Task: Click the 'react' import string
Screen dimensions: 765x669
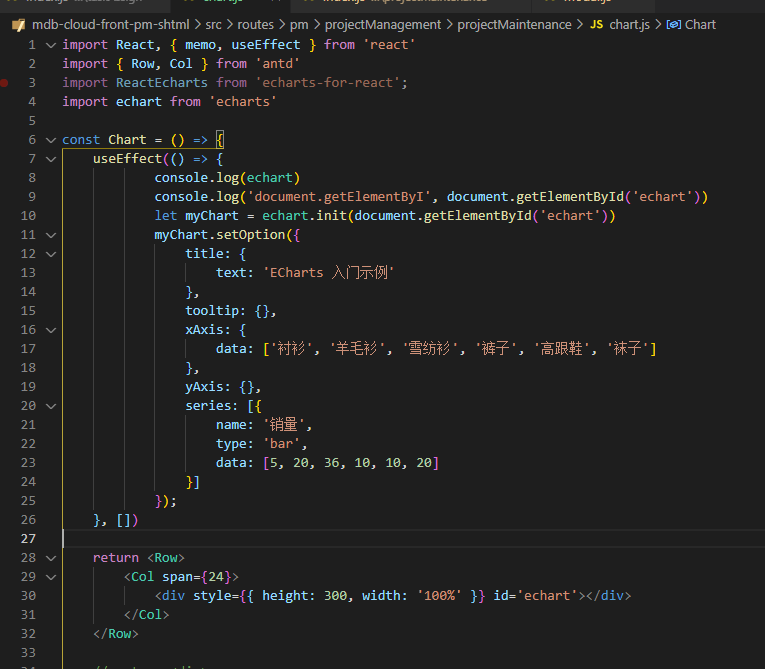Action: [x=389, y=45]
